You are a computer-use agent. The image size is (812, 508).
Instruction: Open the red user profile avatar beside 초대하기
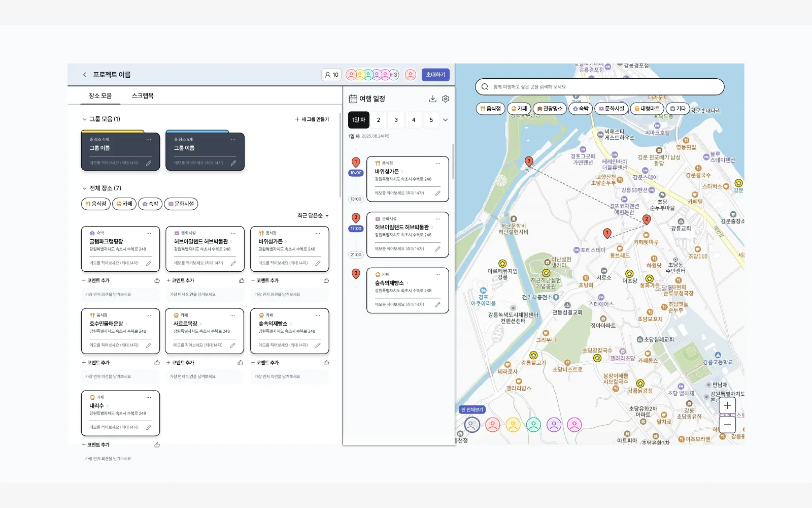[x=411, y=75]
